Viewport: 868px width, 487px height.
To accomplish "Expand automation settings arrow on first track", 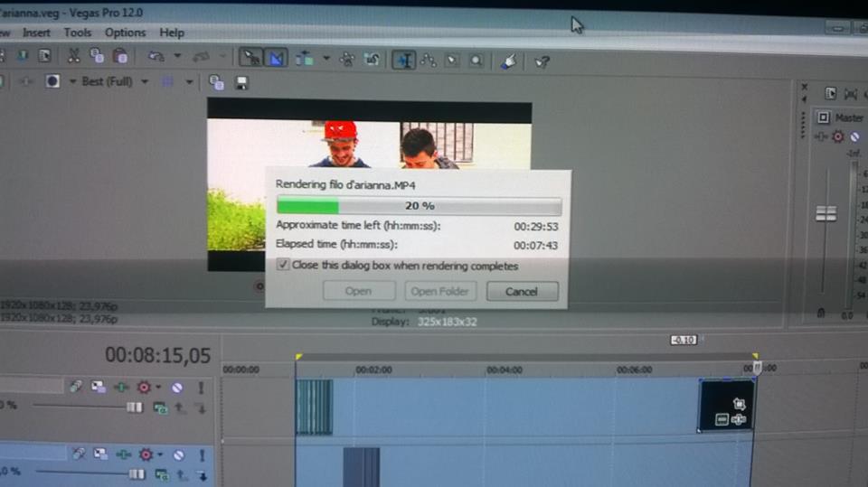I will pos(158,387).
